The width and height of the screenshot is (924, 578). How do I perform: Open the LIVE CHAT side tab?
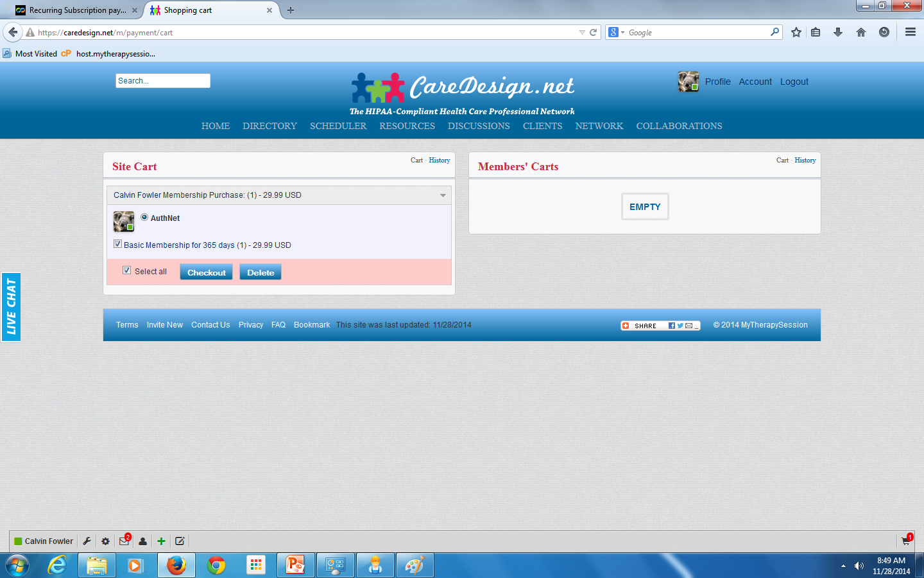(11, 307)
